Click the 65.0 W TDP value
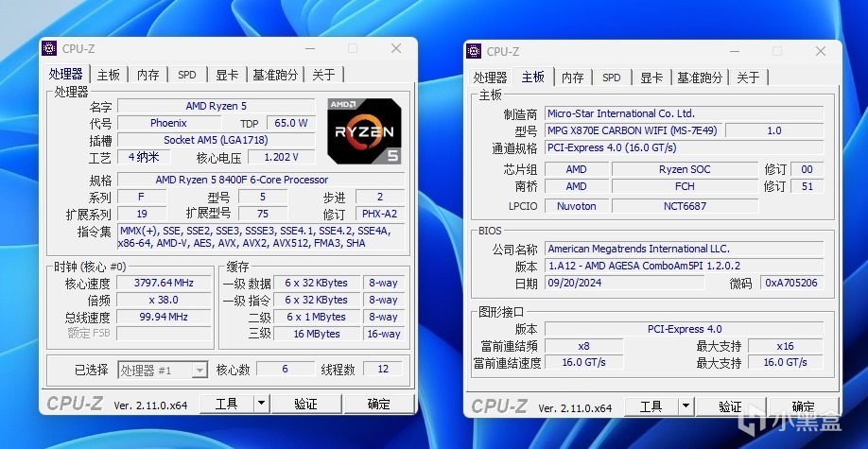 pyautogui.click(x=290, y=123)
